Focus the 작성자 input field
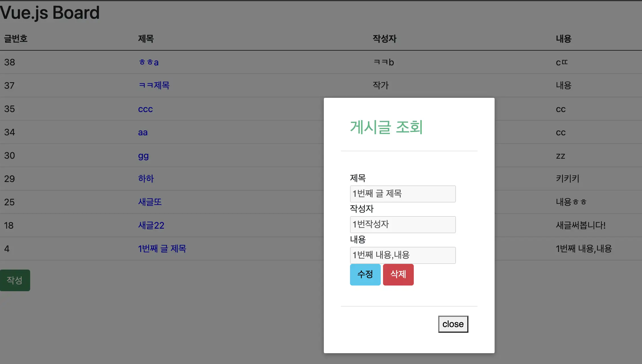Viewport: 642px width, 364px height. point(402,224)
